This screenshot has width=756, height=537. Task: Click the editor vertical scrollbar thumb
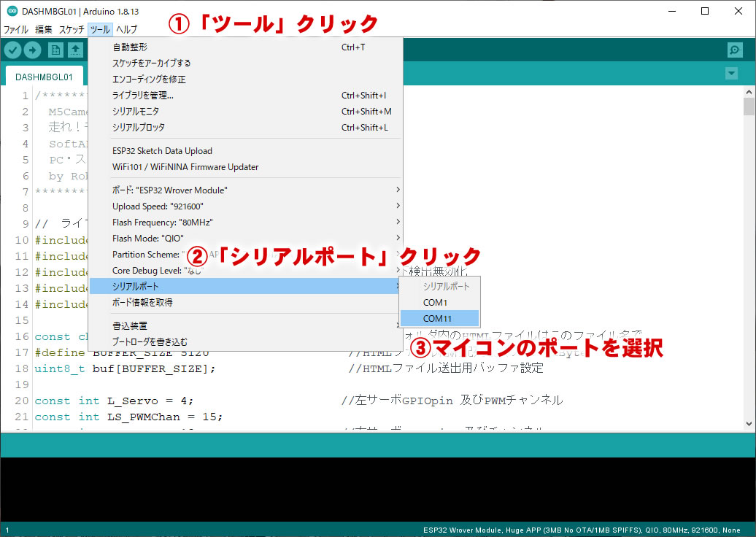point(749,107)
